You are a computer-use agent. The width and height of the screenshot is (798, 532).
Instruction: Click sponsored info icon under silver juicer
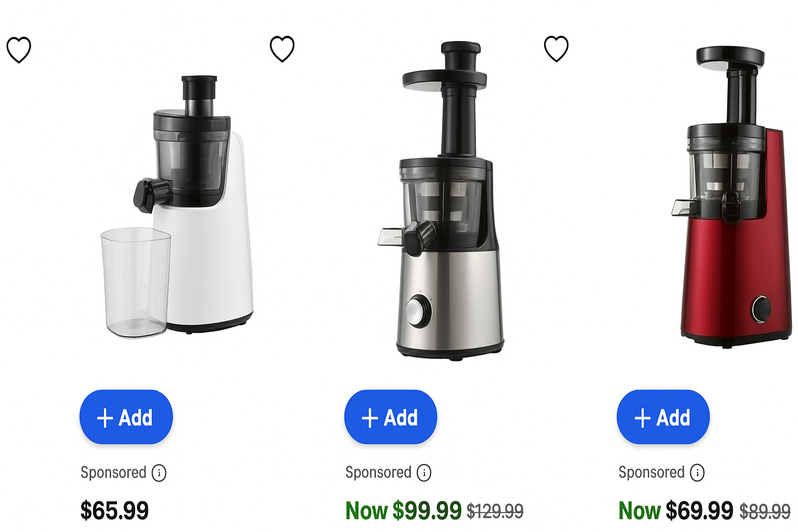[424, 473]
